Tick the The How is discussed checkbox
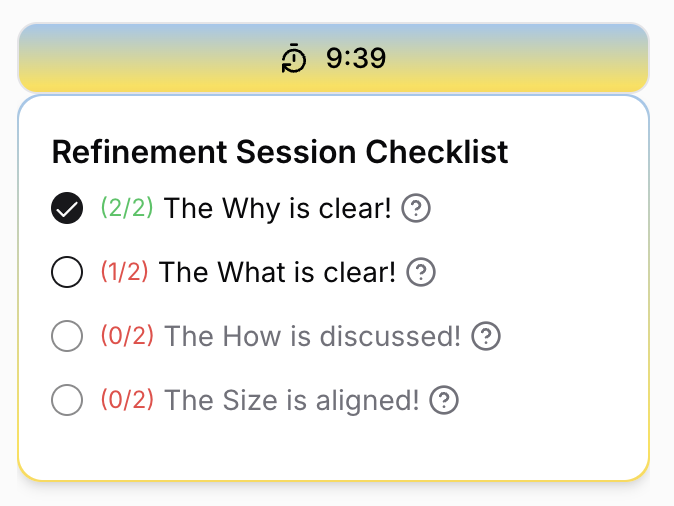 pos(67,337)
